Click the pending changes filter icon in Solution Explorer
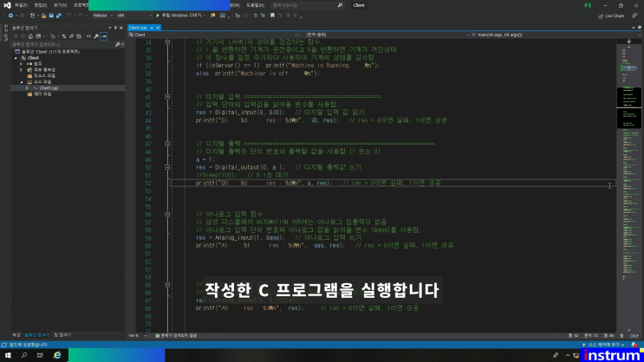The width and height of the screenshot is (644, 362). (53, 36)
